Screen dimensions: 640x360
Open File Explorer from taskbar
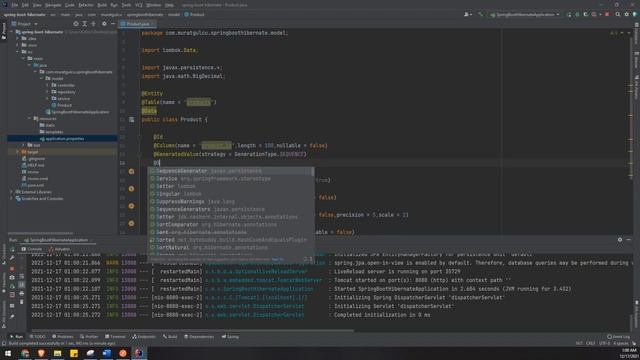[x=58, y=353]
